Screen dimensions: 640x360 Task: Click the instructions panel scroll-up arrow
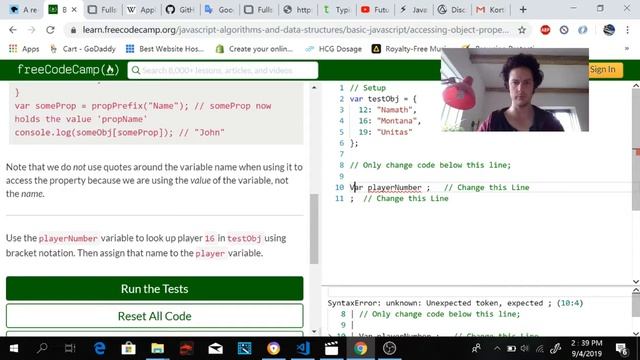[314, 87]
